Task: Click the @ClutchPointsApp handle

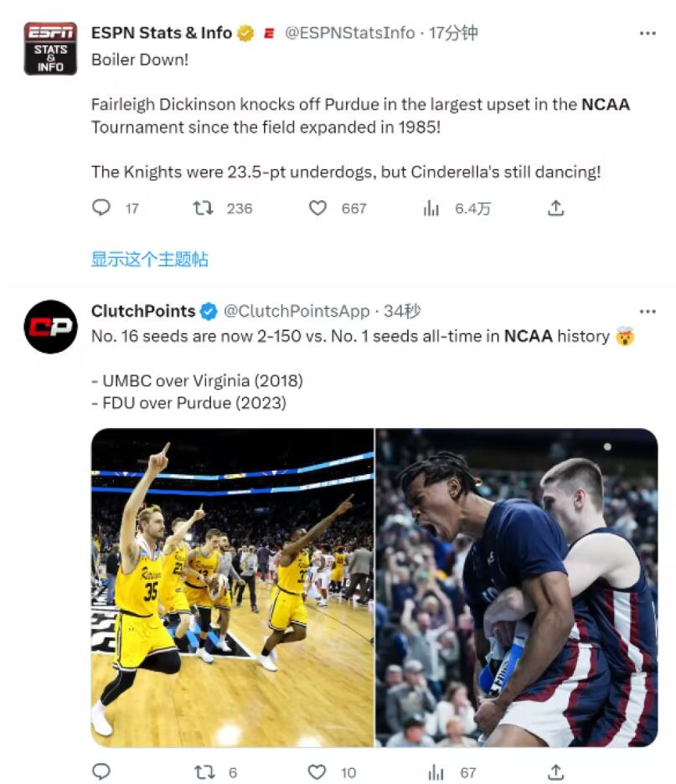Action: click(x=297, y=312)
